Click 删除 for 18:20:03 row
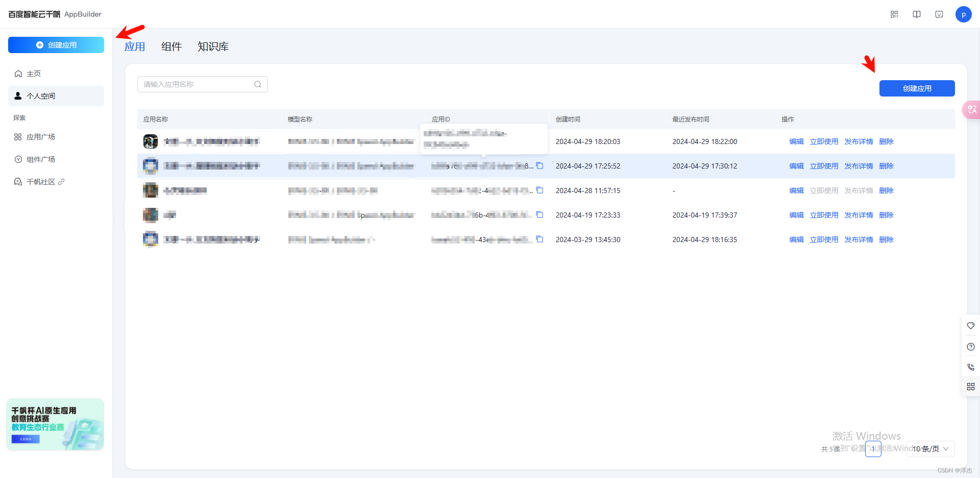 [886, 141]
